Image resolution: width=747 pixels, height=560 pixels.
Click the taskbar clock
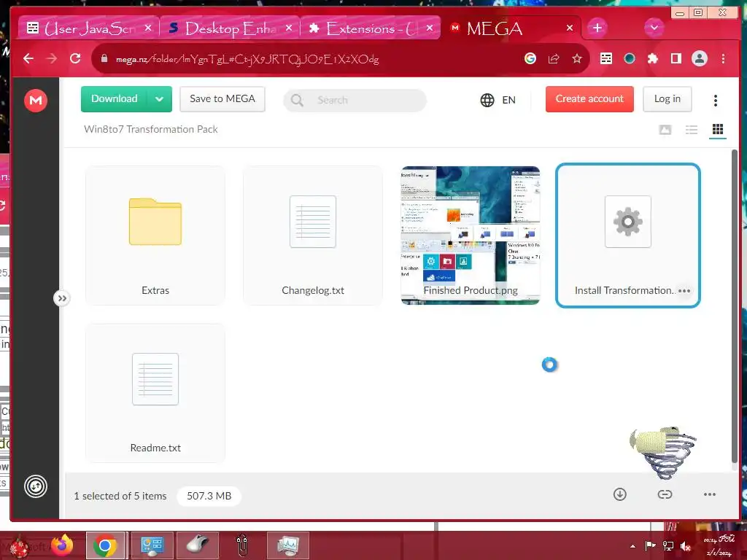pos(719,546)
